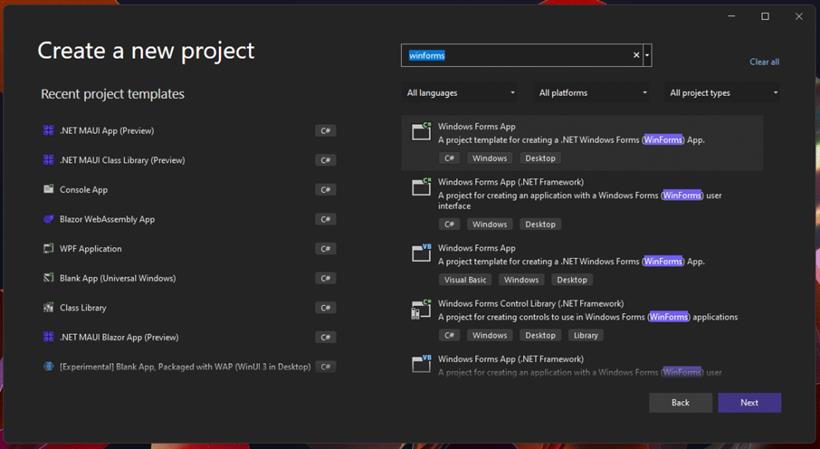This screenshot has height=449, width=820.
Task: Click the C# Windows Forms App icon
Action: click(x=421, y=132)
